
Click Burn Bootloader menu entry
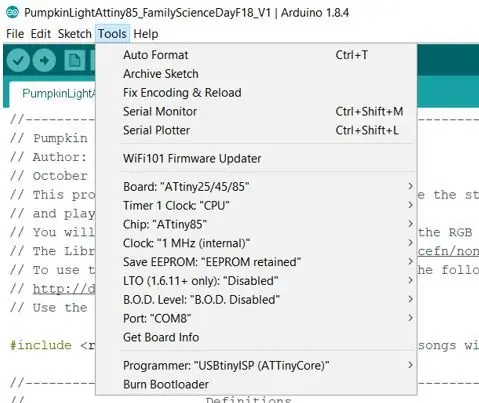[256, 384]
